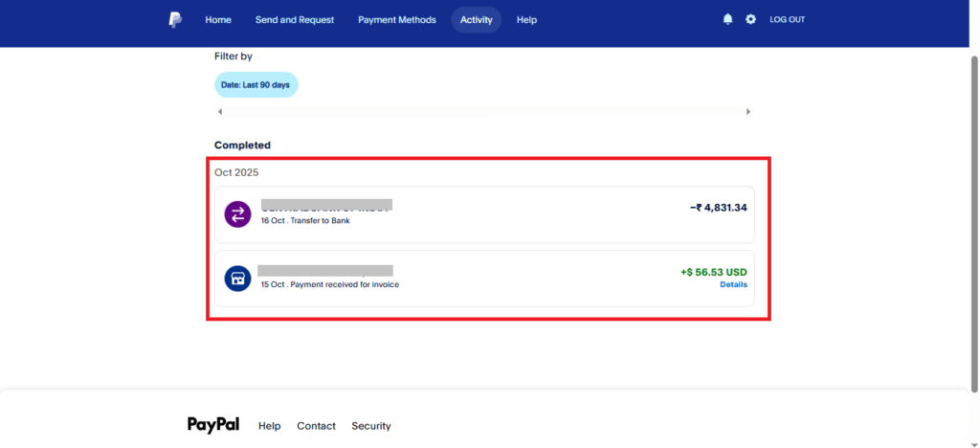The image size is (980, 448).
Task: Open the Send and Request tab
Action: 295,20
